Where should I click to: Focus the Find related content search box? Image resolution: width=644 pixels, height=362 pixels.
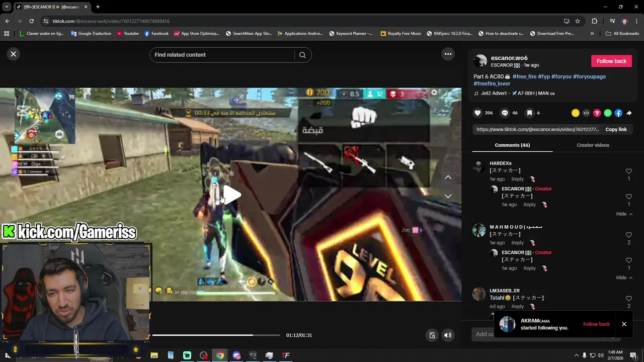tap(221, 55)
